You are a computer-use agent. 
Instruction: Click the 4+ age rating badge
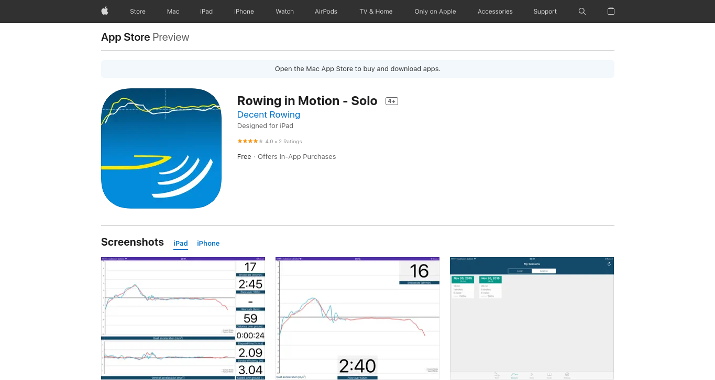point(391,101)
